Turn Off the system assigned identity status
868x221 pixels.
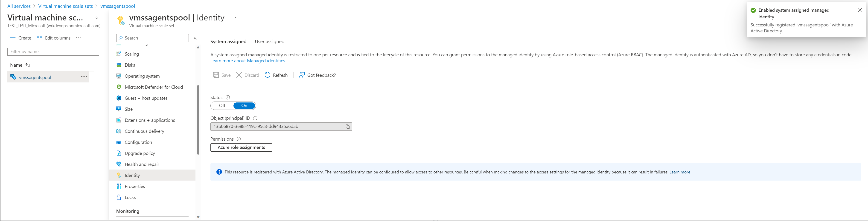point(222,105)
